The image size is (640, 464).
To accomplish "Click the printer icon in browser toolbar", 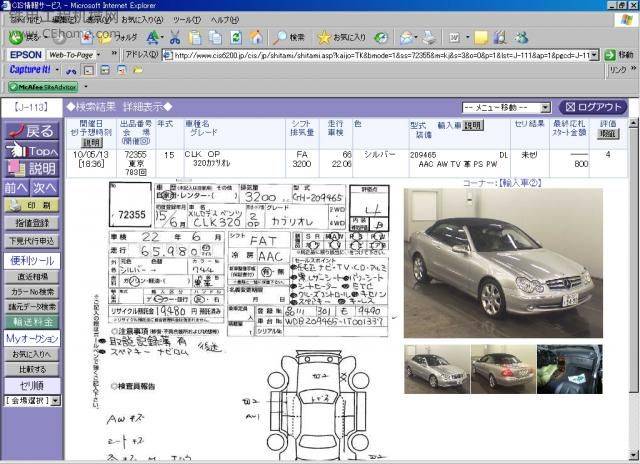I will click(429, 38).
